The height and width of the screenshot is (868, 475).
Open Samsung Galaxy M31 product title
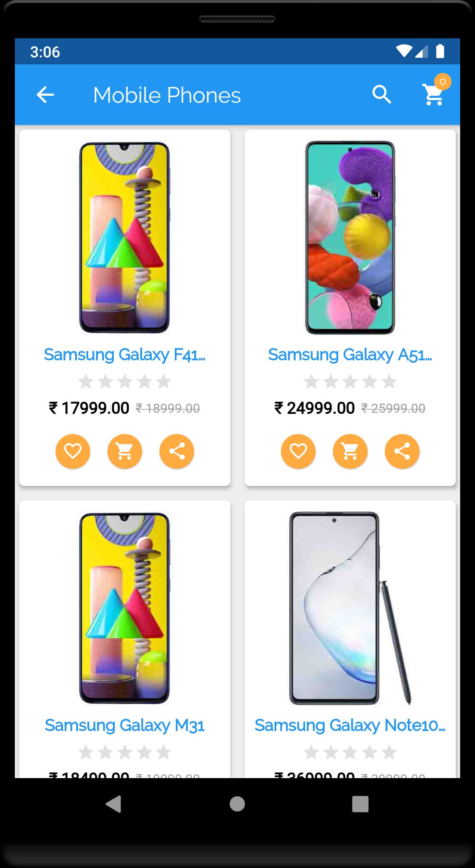[x=125, y=725]
